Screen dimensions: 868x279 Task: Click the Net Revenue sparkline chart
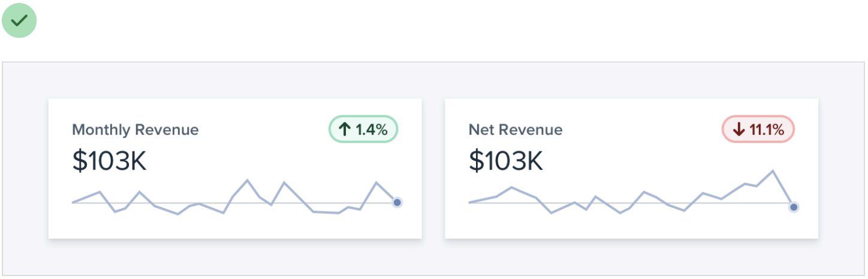(629, 198)
